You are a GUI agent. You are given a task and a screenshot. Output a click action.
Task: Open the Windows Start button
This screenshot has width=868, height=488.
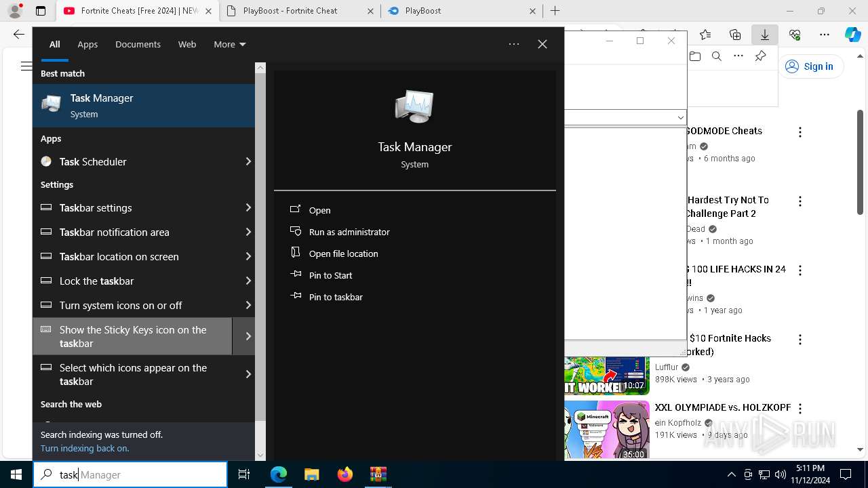click(16, 474)
